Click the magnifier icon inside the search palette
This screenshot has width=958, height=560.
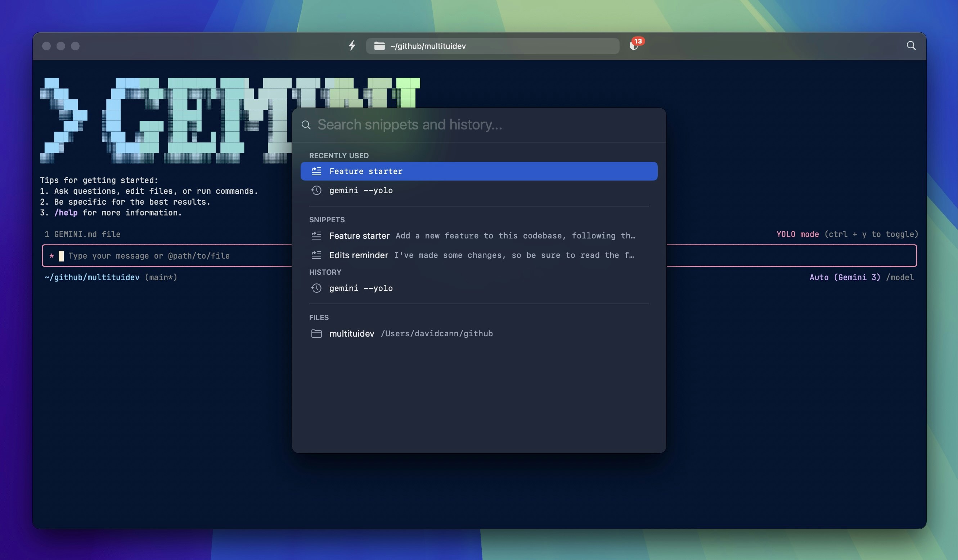click(306, 124)
